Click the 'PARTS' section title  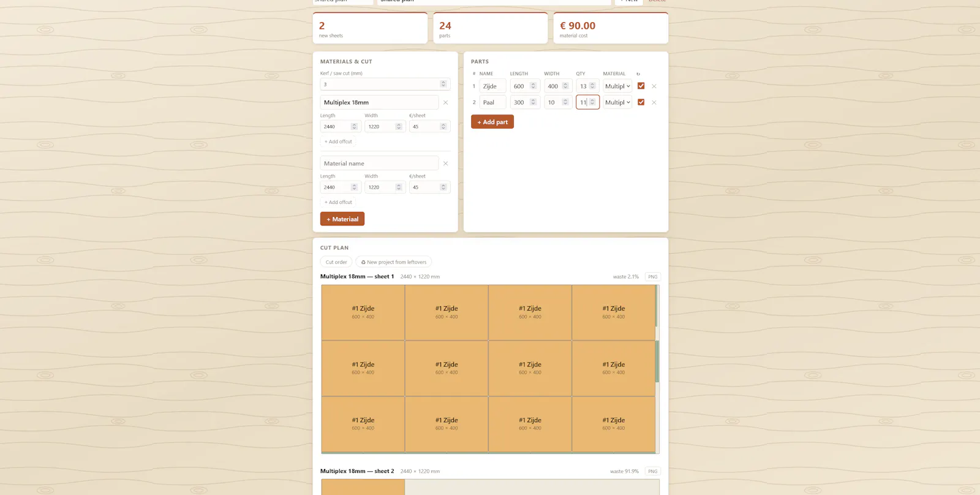480,62
